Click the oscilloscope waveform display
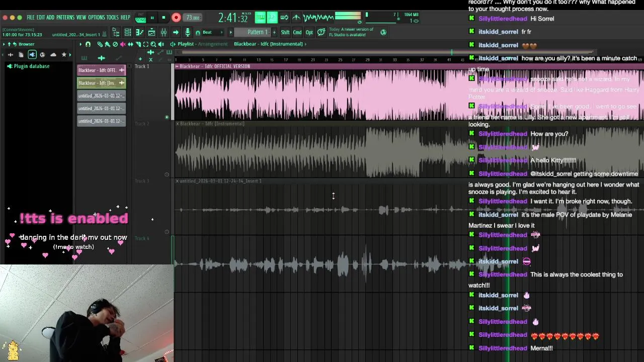The image size is (644, 362). [x=318, y=18]
